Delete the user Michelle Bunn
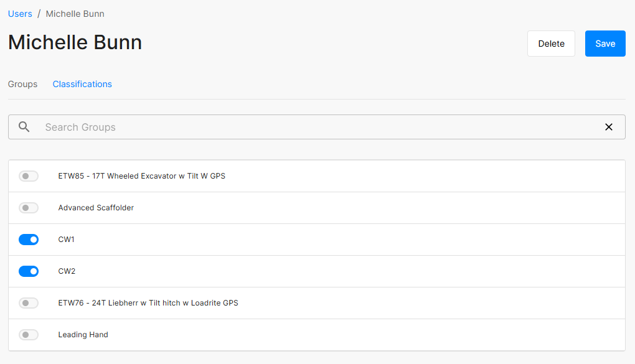The width and height of the screenshot is (635, 364). click(x=551, y=44)
